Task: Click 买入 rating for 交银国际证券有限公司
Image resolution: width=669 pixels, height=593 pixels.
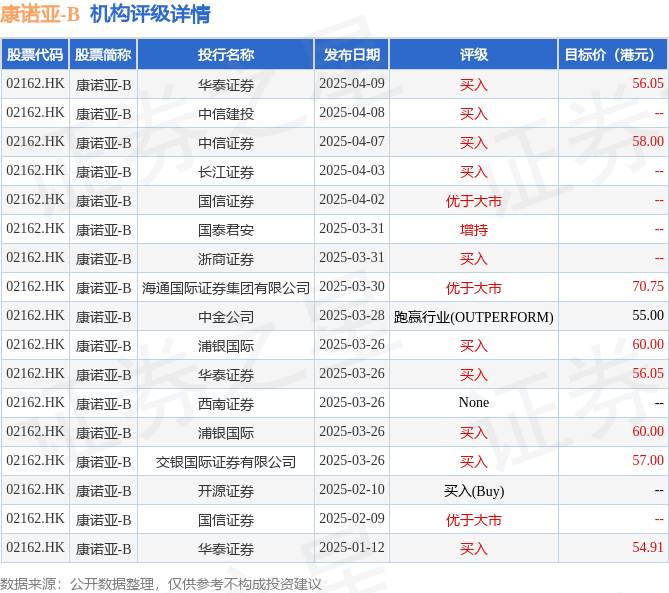Action: pos(474,462)
